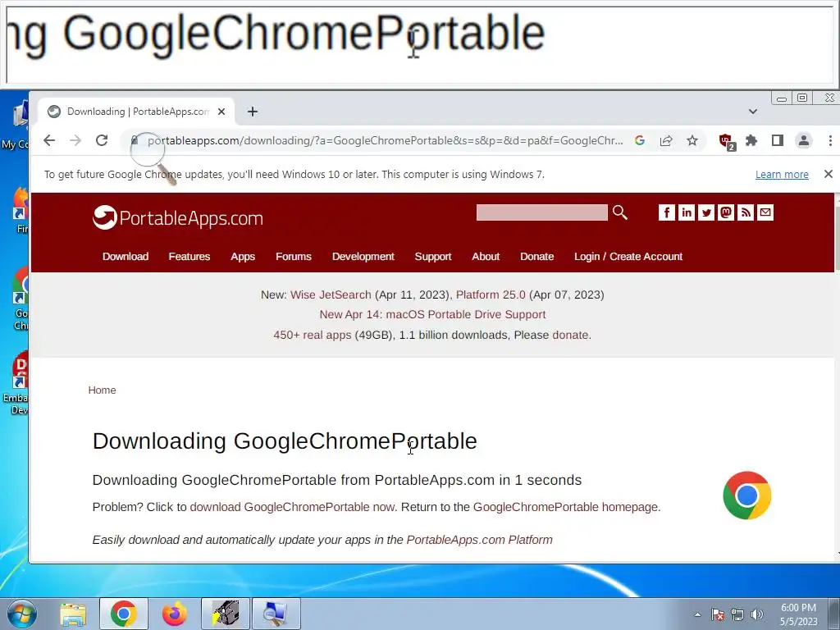The image size is (840, 630).
Task: Launch Firefox from the taskbar
Action: pos(174,614)
